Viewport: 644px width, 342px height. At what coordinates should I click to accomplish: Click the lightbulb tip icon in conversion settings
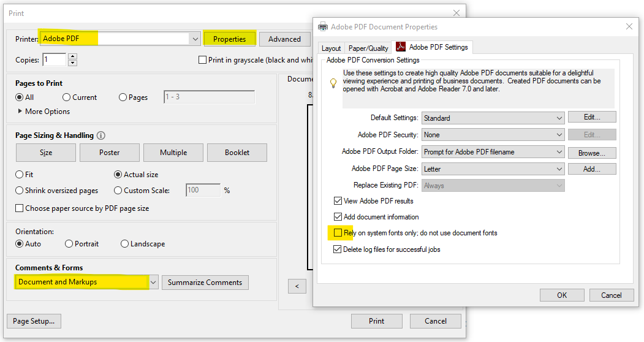coord(333,83)
